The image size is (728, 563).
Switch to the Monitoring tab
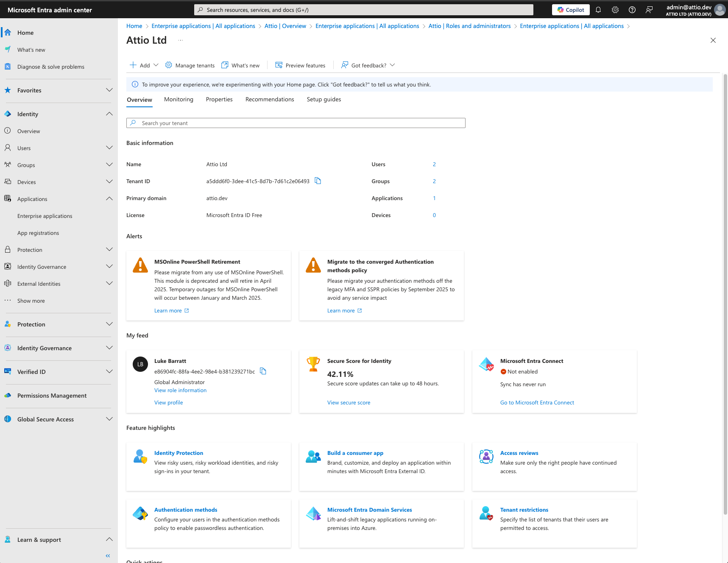coord(179,99)
